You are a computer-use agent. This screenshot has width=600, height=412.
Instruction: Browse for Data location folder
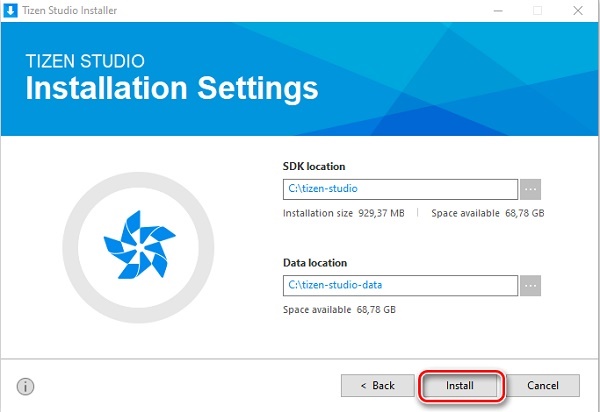click(530, 286)
